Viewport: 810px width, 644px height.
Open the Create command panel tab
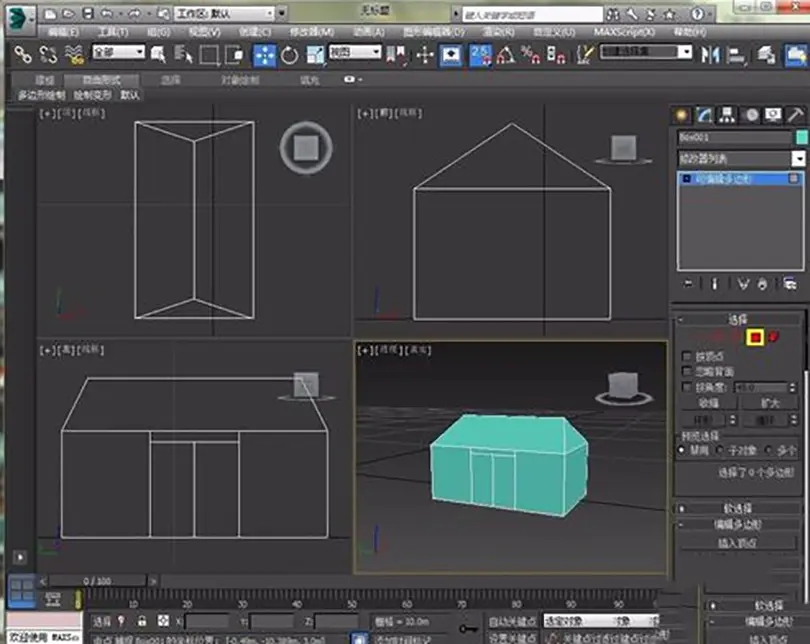[681, 115]
